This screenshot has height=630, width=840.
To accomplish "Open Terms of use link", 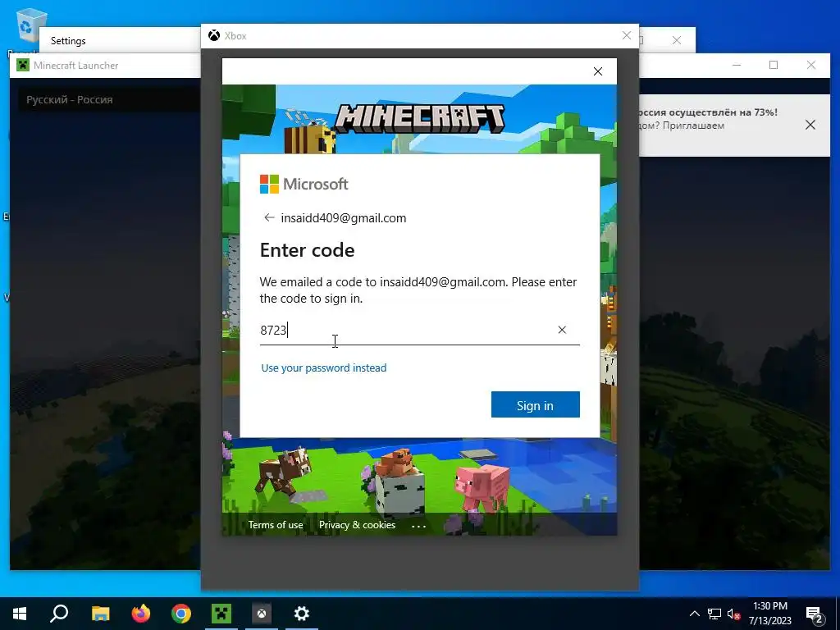I will [276, 525].
